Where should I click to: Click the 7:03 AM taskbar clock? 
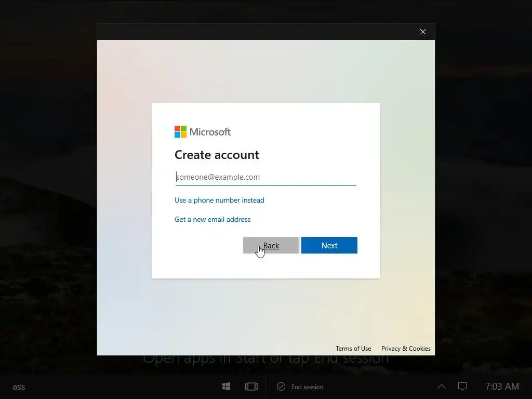502,387
